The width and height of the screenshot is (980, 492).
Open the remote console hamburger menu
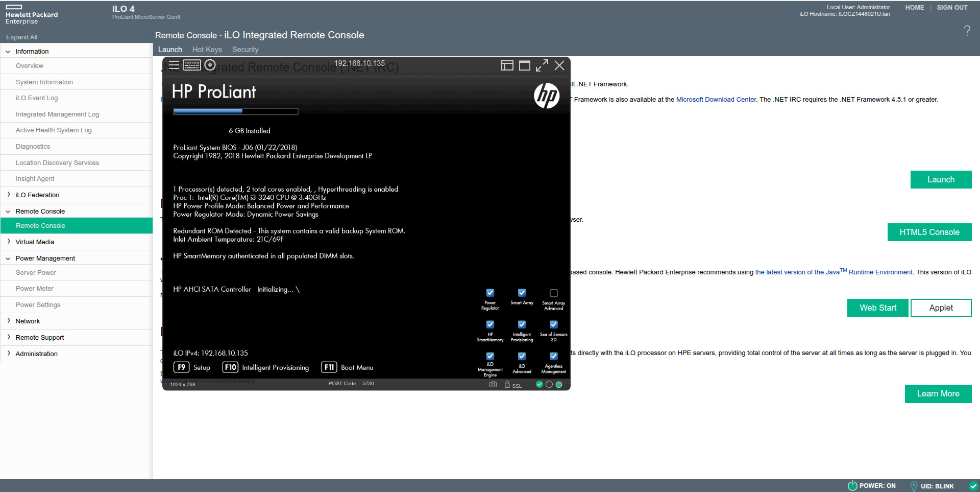pyautogui.click(x=174, y=65)
